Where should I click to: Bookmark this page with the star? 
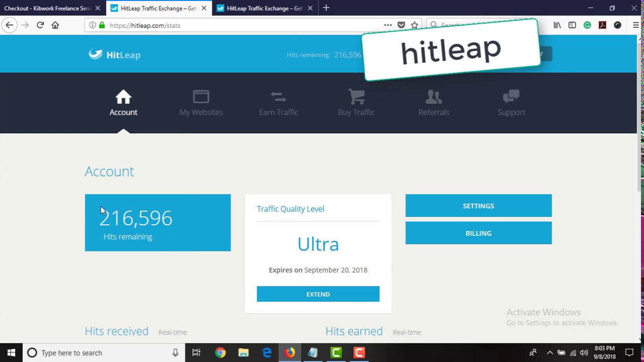(x=414, y=25)
